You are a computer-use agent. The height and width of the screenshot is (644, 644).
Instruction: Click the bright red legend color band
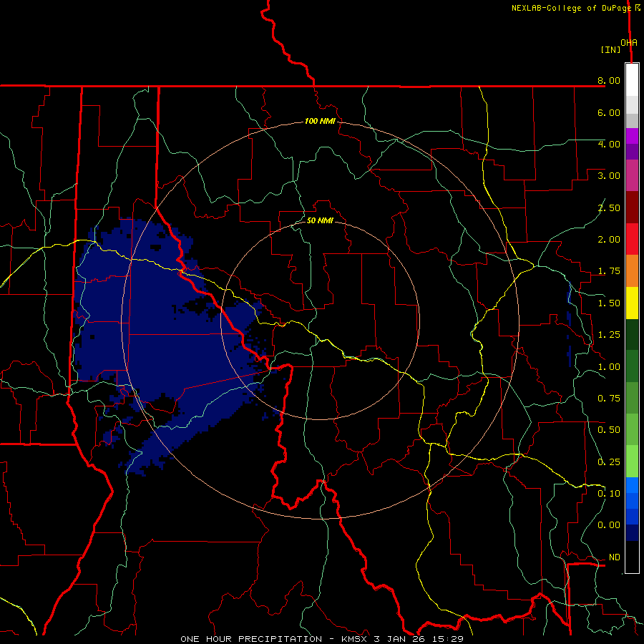(x=632, y=239)
